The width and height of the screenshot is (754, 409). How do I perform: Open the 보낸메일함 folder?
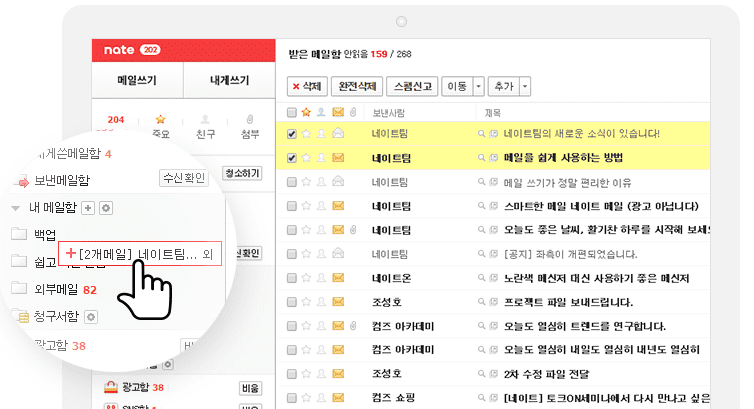(62, 181)
